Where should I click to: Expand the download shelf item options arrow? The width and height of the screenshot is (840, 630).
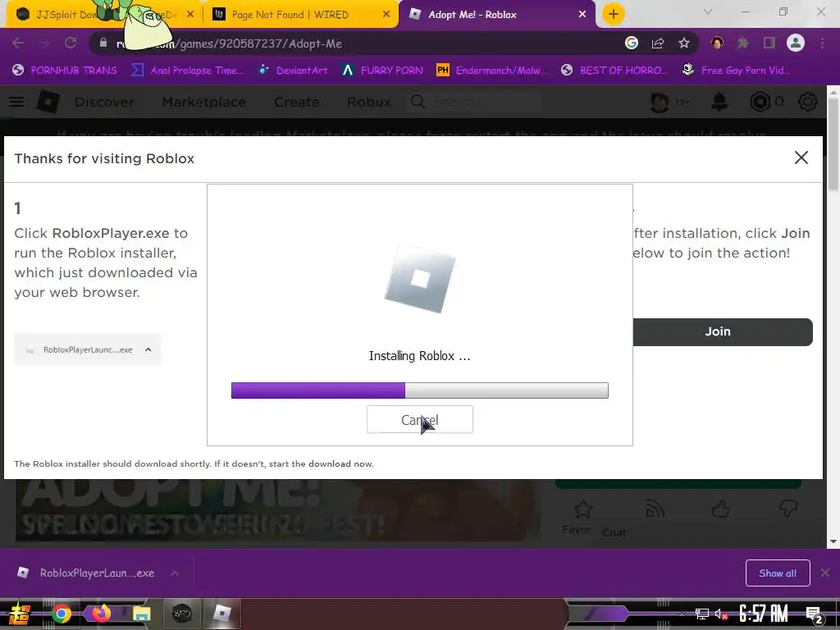pyautogui.click(x=175, y=573)
